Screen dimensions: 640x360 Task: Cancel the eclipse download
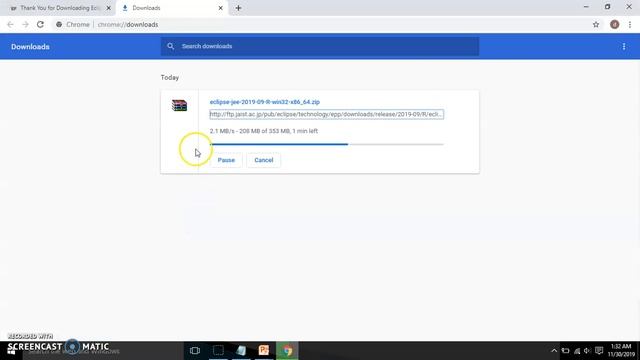pos(264,160)
